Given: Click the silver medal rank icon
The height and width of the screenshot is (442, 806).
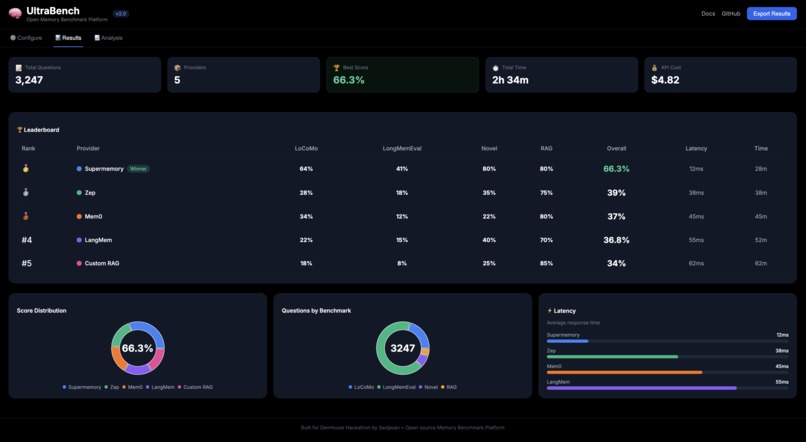Looking at the screenshot, I should coord(26,192).
